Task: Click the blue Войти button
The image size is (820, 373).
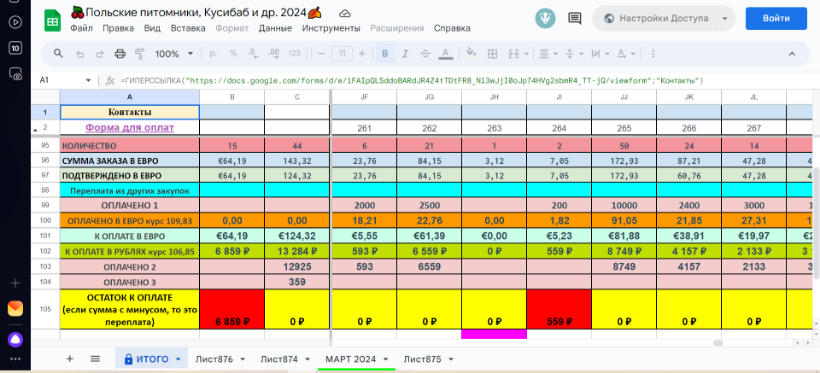Action: pos(776,18)
